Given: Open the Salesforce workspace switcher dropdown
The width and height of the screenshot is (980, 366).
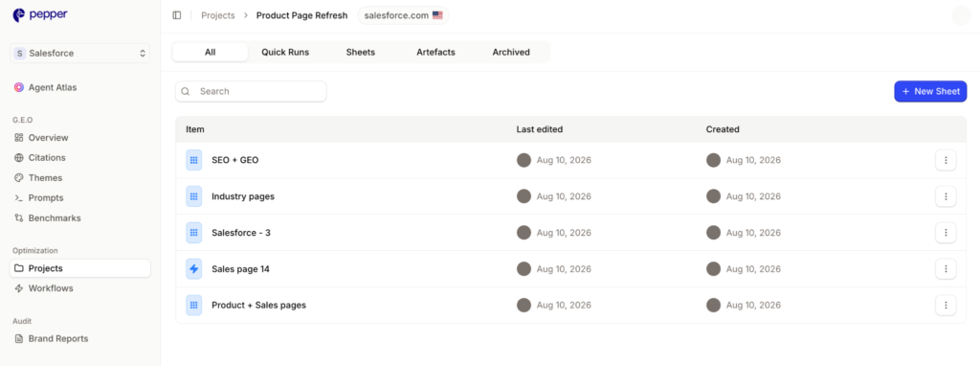Looking at the screenshot, I should tap(80, 54).
